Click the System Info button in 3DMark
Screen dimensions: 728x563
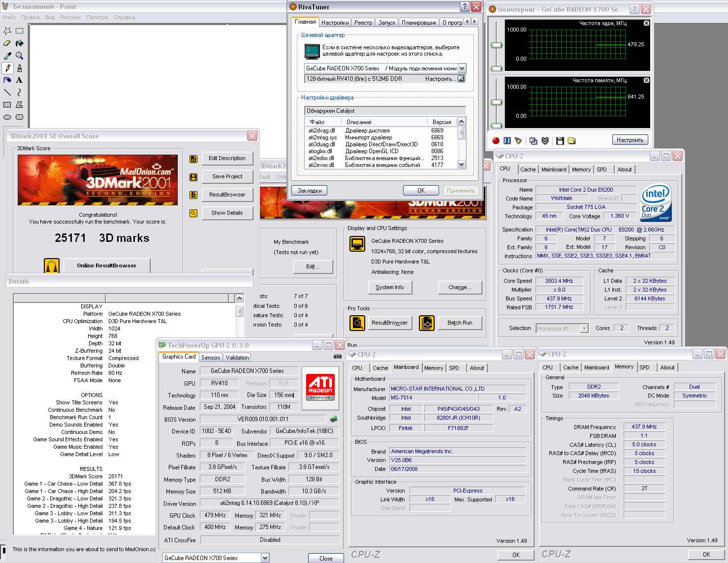(x=390, y=287)
